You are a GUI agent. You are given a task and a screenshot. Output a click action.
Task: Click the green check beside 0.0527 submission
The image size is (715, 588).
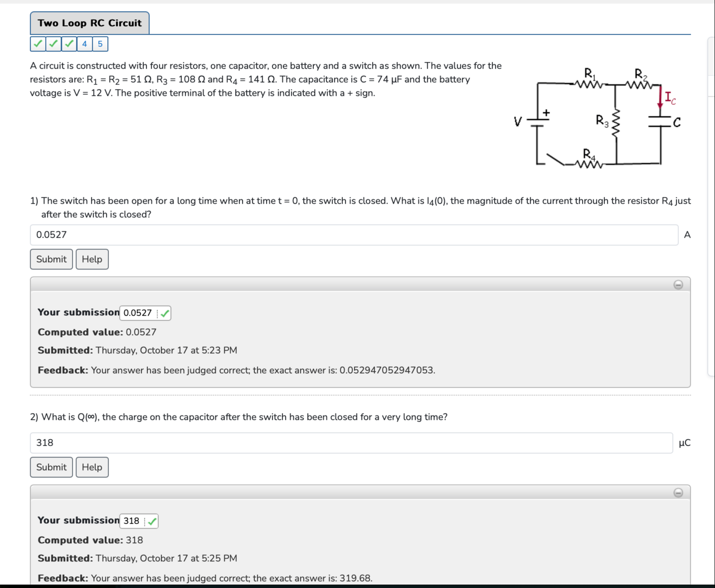(165, 313)
